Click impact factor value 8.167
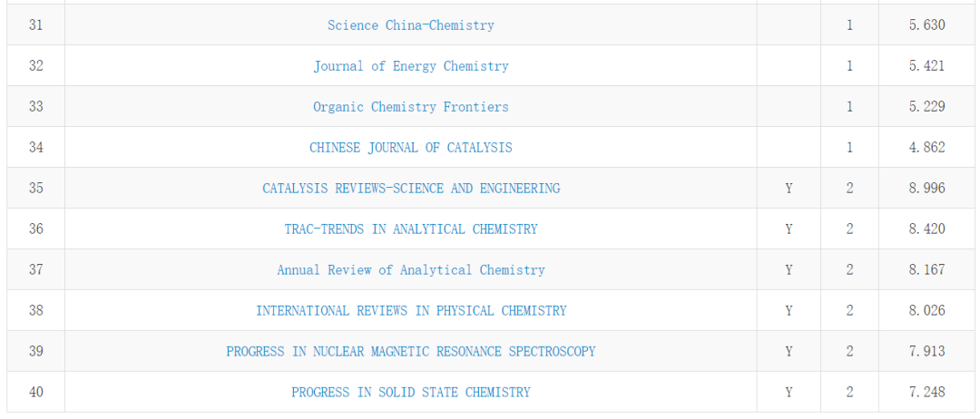 point(926,270)
